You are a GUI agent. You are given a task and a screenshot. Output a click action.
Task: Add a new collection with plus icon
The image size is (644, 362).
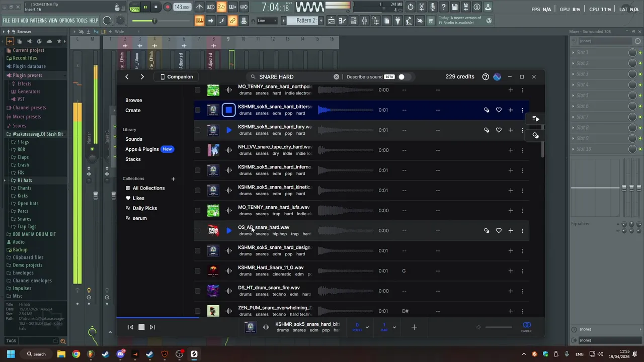click(173, 178)
